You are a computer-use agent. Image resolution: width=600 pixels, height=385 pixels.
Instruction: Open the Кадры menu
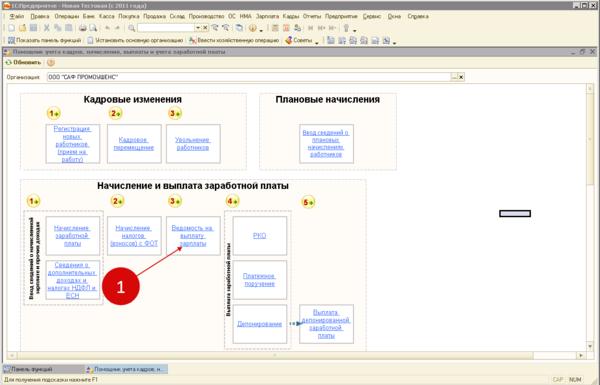pos(291,16)
